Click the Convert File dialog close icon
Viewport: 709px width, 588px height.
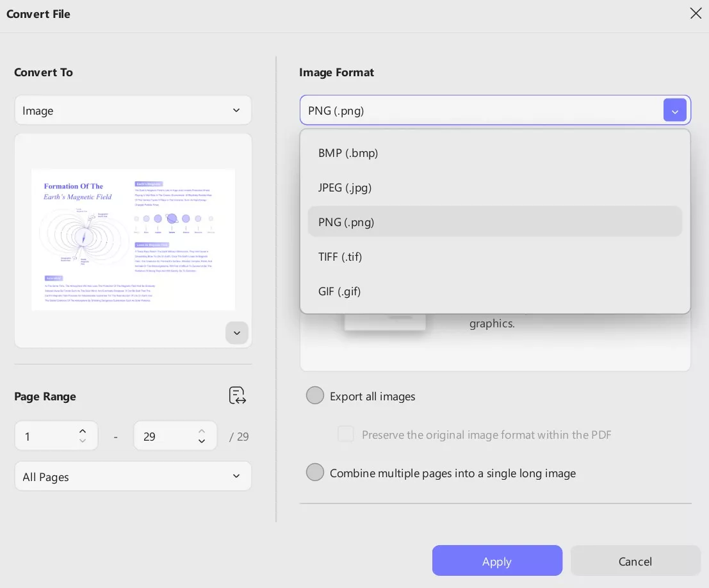point(696,13)
